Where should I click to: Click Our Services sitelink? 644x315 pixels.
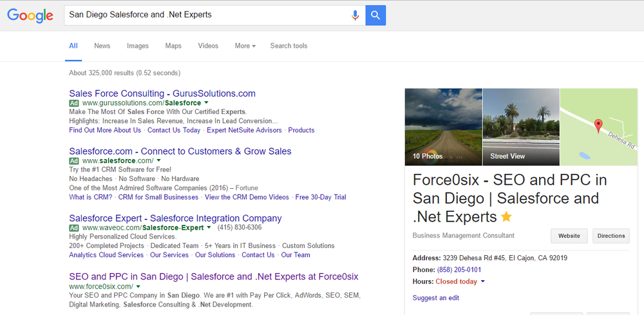(169, 255)
